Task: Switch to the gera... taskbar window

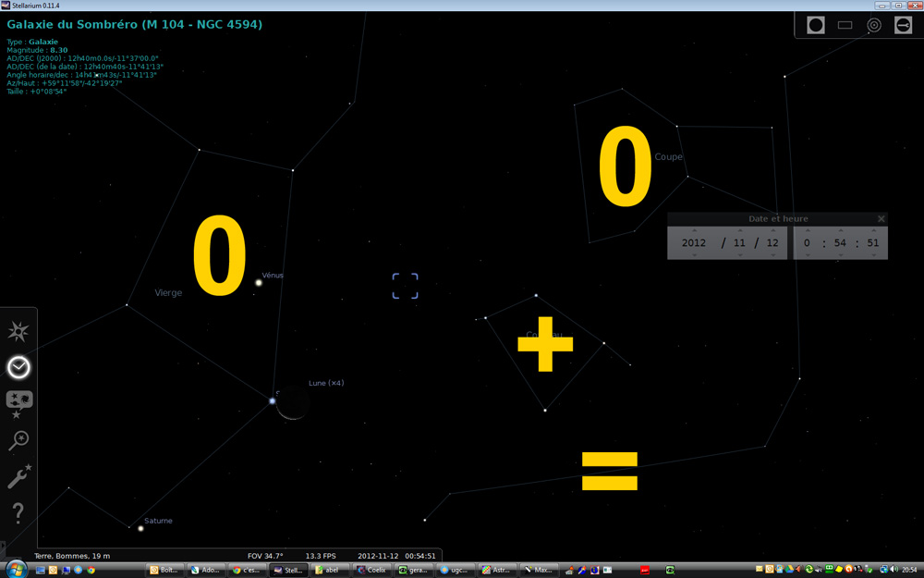Action: point(413,570)
